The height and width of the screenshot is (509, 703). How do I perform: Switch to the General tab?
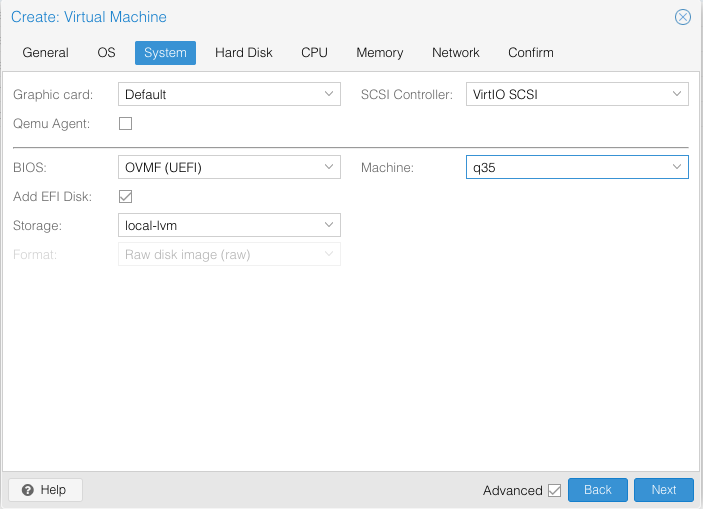(x=45, y=53)
